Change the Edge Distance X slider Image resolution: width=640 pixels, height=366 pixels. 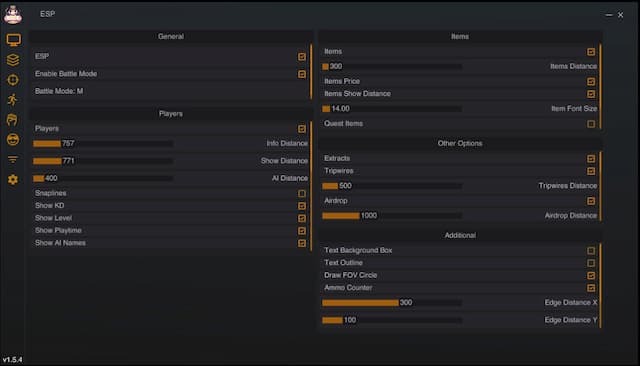[392, 303]
